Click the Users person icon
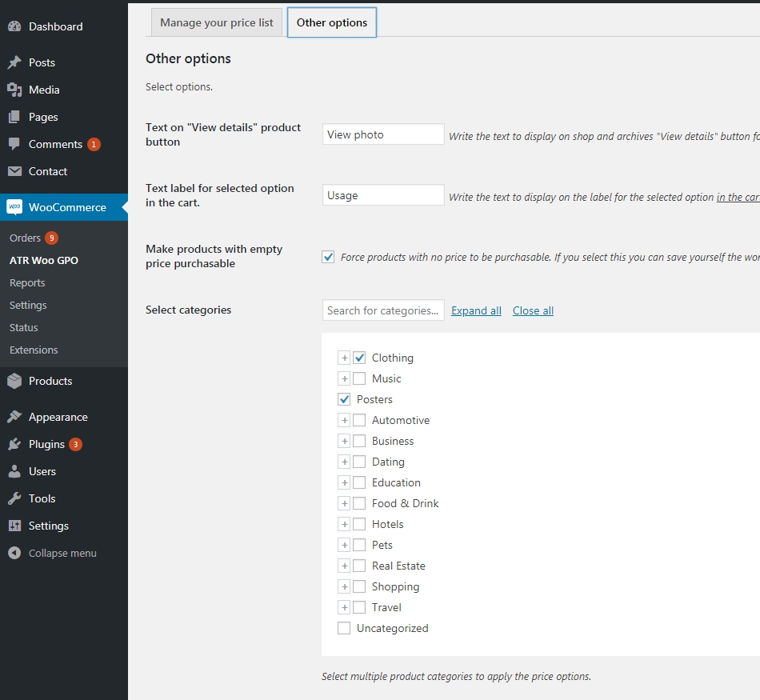 (x=14, y=471)
